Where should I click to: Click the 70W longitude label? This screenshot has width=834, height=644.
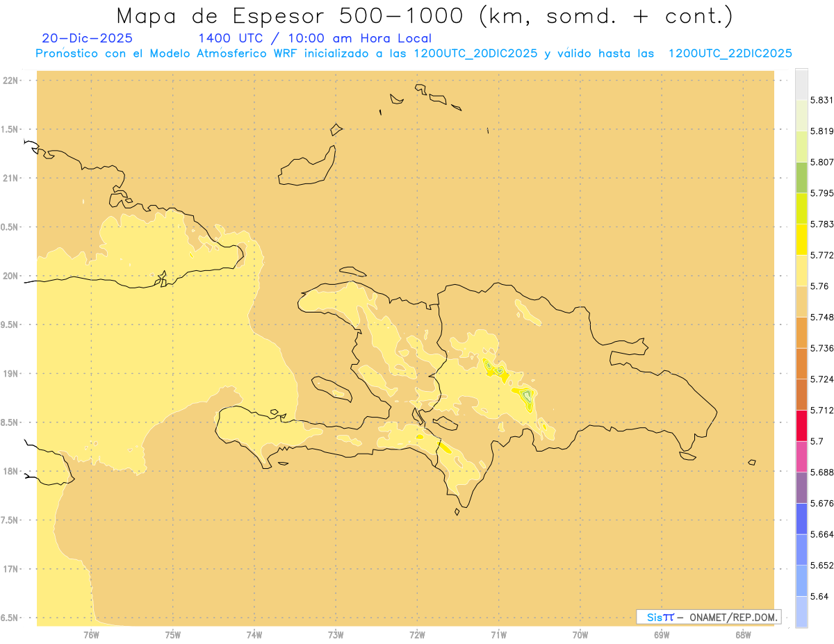pos(580,634)
